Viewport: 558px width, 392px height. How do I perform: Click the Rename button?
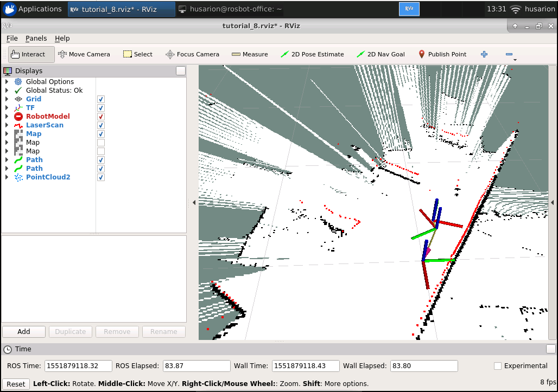click(x=164, y=332)
